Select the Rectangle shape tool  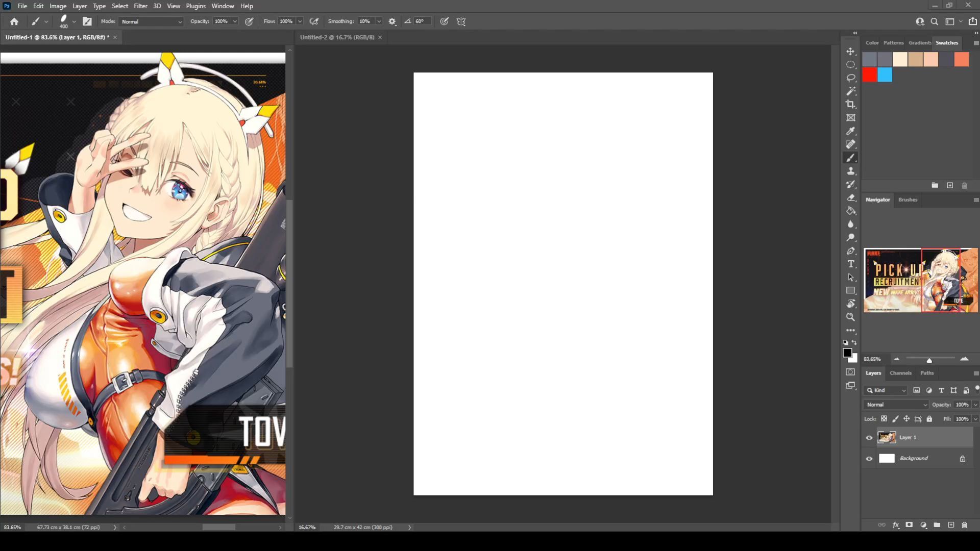[850, 290]
